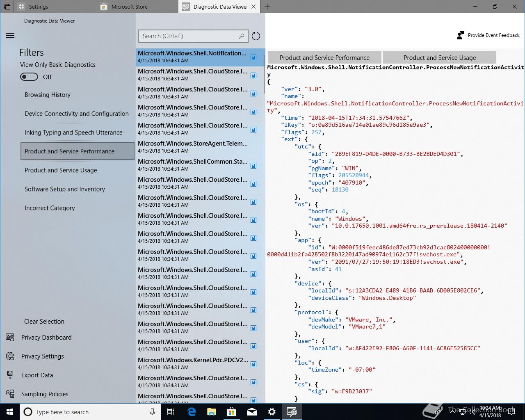The width and height of the screenshot is (525, 420).
Task: Select the Microsoft.Windows.StoreAgent.Telem event
Action: [200, 147]
